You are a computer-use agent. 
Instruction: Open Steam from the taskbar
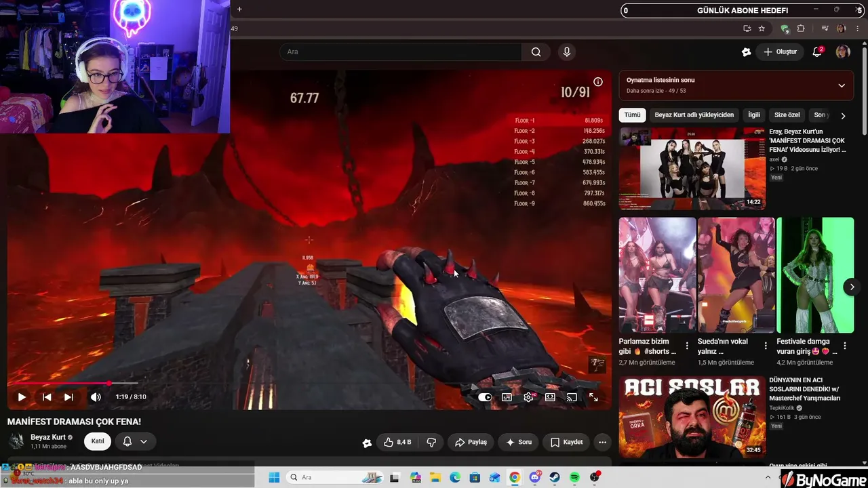tap(555, 477)
